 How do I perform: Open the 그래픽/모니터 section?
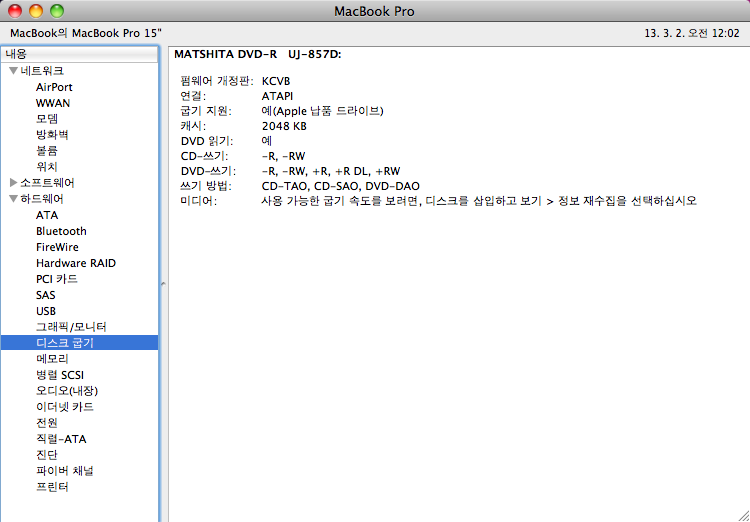coord(70,327)
